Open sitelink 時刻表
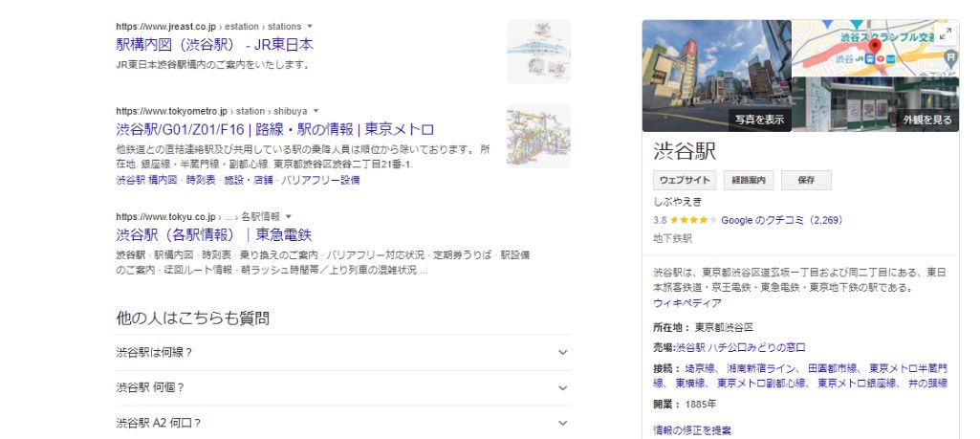This screenshot has width=980, height=439. [201, 180]
